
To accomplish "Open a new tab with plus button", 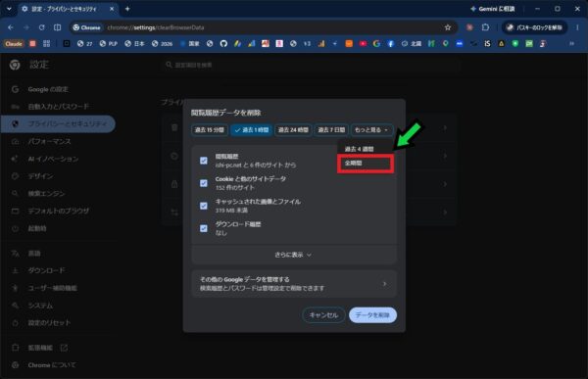I will pos(127,9).
